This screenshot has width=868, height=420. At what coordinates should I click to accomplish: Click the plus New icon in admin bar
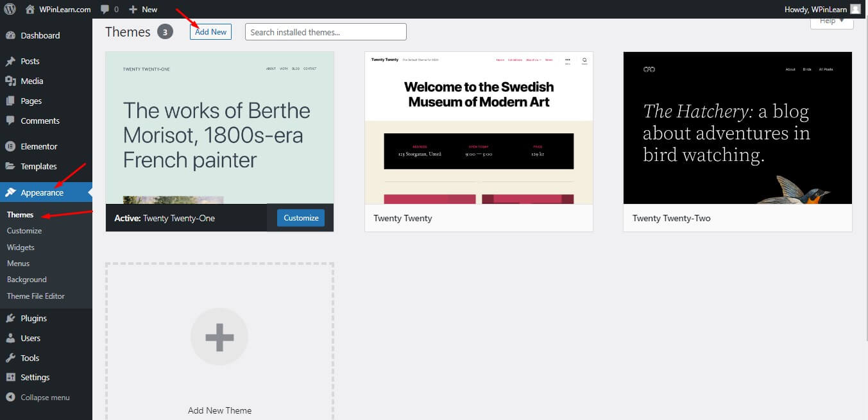coord(133,10)
